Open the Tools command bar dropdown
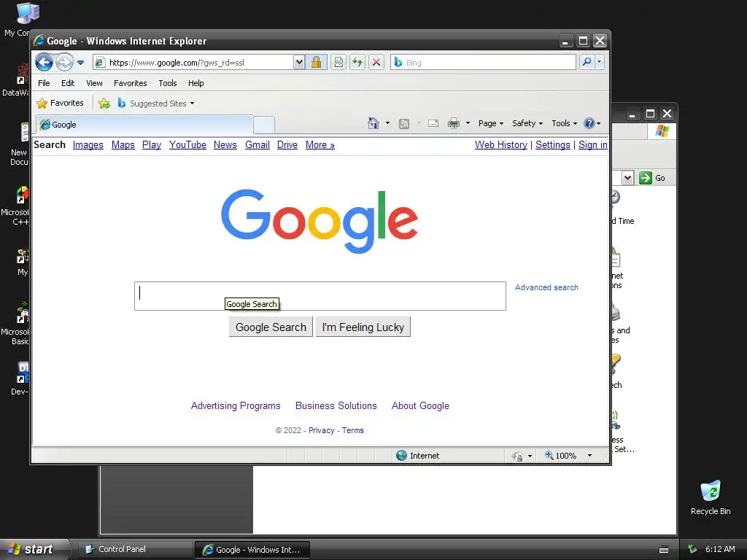The height and width of the screenshot is (560, 747). pyautogui.click(x=565, y=123)
